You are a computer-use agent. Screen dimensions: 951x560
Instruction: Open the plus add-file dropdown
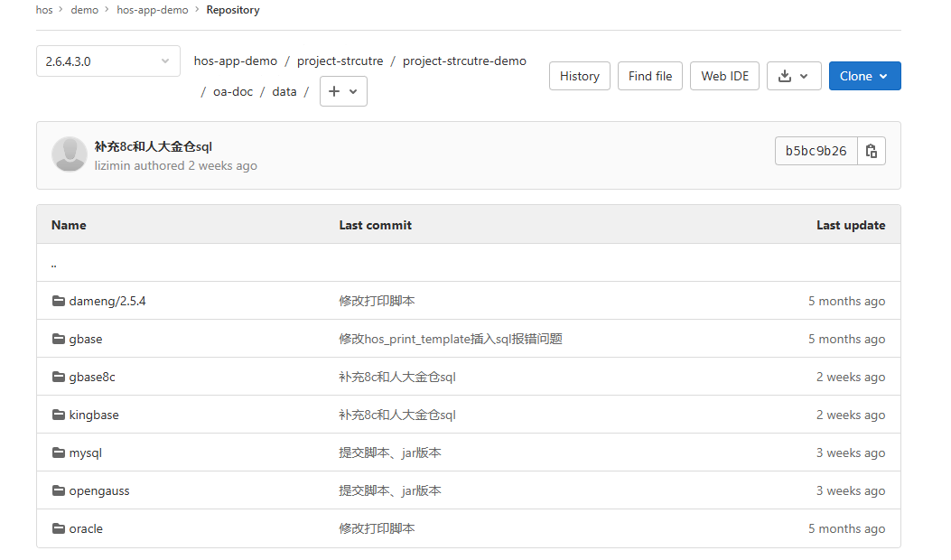[x=343, y=92]
